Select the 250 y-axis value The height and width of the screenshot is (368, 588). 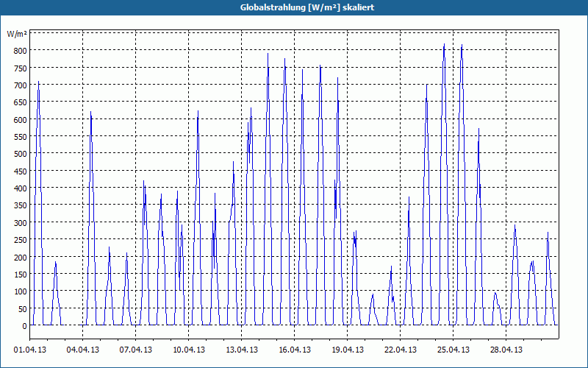20,241
